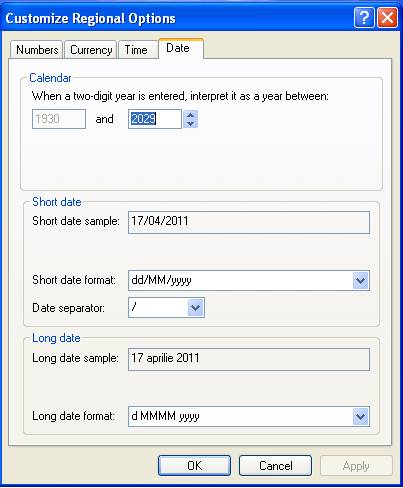Viewport: 403px width, 488px height.
Task: Expand the Long date format dropdown arrow
Action: pos(361,417)
